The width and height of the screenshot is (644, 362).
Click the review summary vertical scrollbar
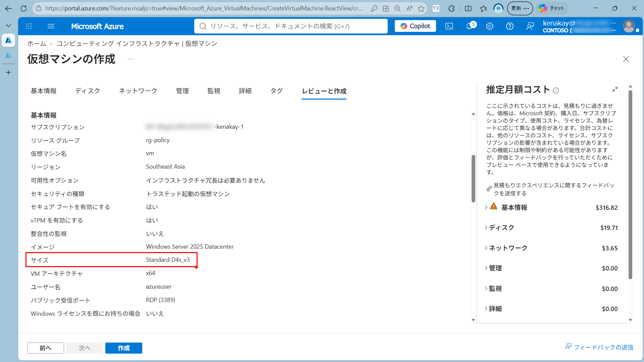(473, 178)
